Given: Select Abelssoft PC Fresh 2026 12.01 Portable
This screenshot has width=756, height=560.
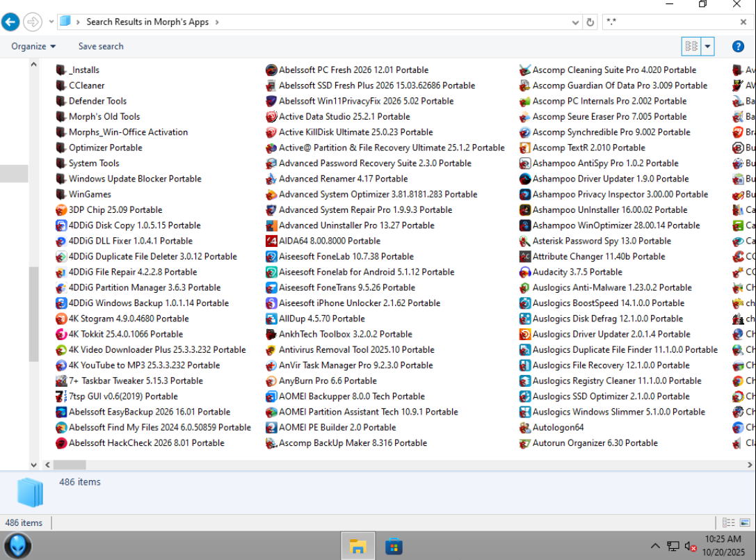Looking at the screenshot, I should point(347,70).
